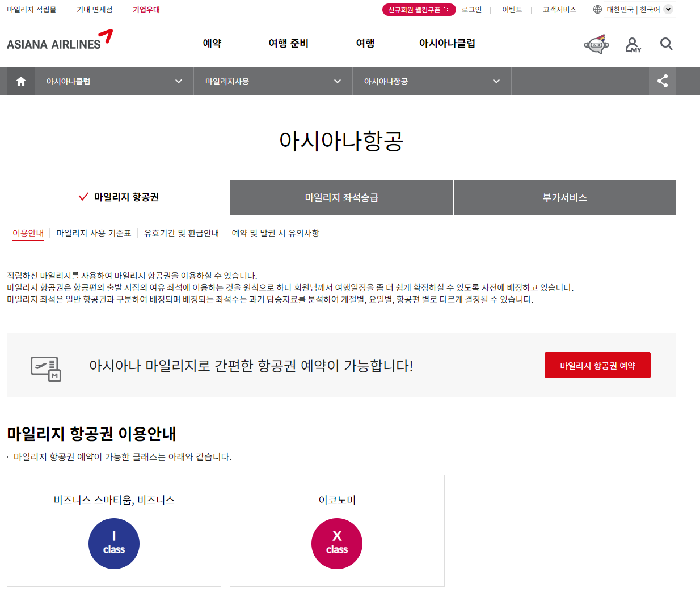Click the 로그인 link
This screenshot has width=700, height=593.
point(471,10)
